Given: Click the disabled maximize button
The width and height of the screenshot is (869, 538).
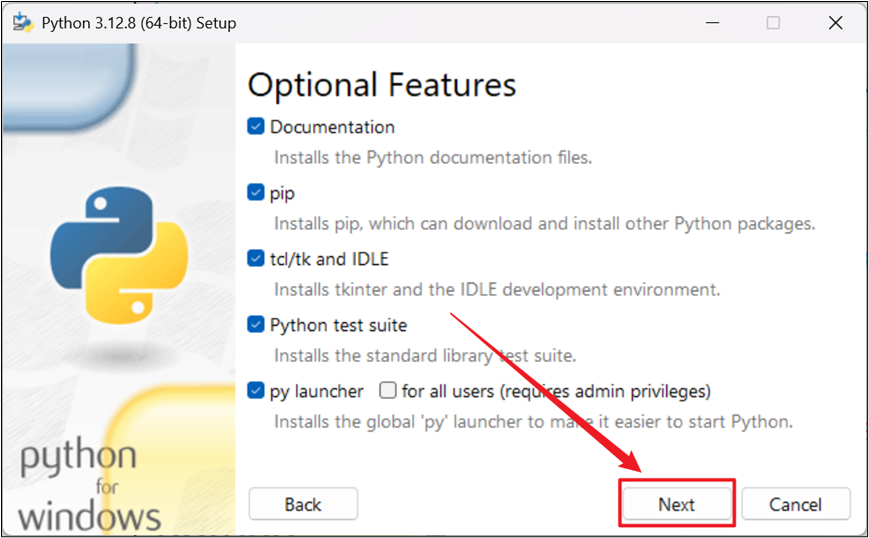Looking at the screenshot, I should (773, 23).
